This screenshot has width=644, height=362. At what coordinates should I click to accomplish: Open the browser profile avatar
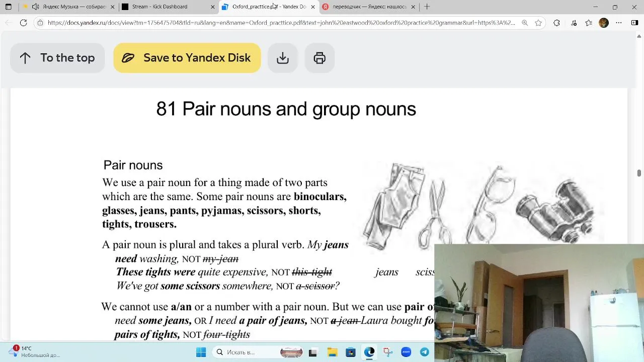pyautogui.click(x=604, y=23)
